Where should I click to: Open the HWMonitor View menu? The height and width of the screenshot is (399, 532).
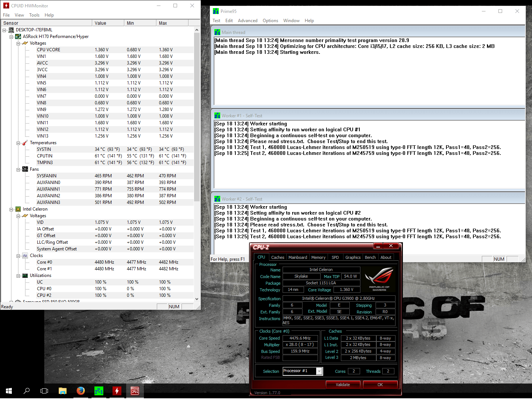pyautogui.click(x=19, y=15)
